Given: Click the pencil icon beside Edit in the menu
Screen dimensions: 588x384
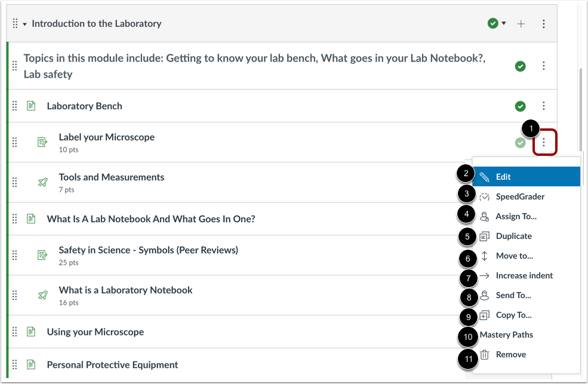Looking at the screenshot, I should (x=485, y=176).
